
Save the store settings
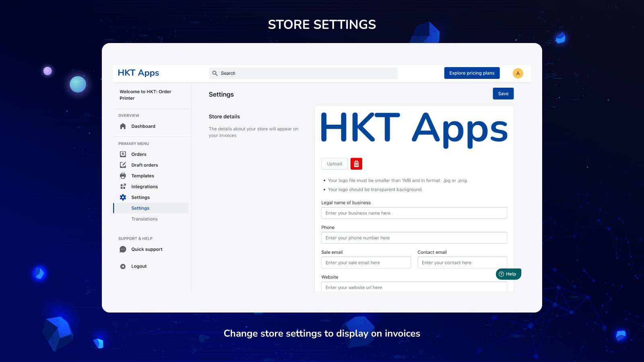point(503,93)
